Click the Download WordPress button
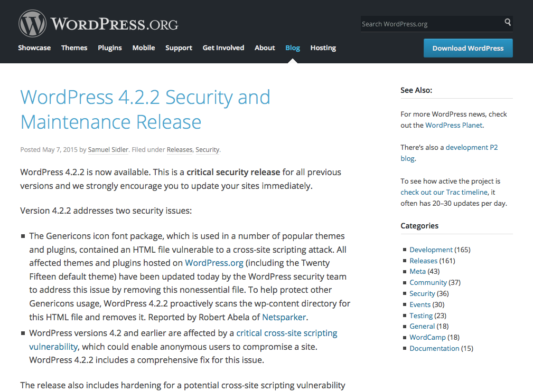The width and height of the screenshot is (533, 392). (x=468, y=48)
